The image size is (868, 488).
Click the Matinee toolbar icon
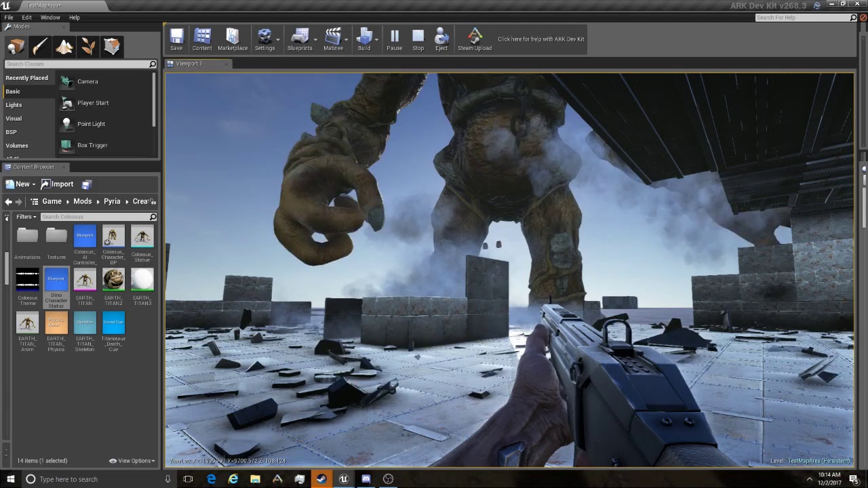click(x=333, y=39)
